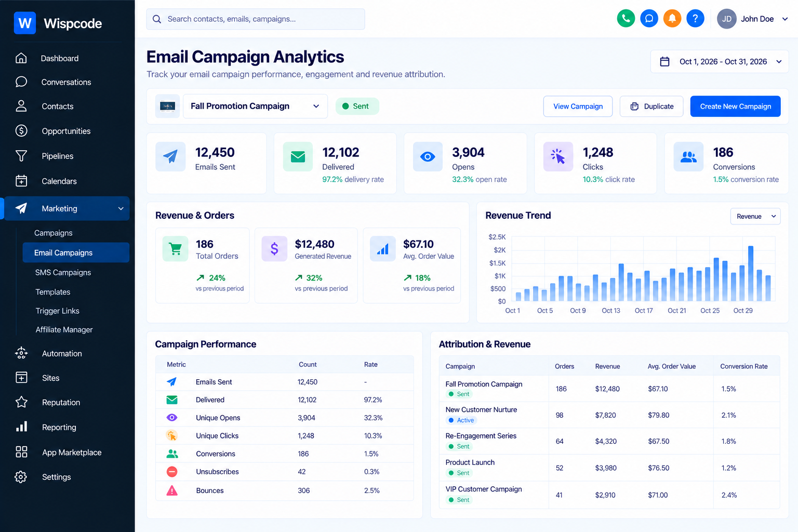Click the campaign thumbnail beside campaign selector
The image size is (798, 532).
pyautogui.click(x=167, y=106)
